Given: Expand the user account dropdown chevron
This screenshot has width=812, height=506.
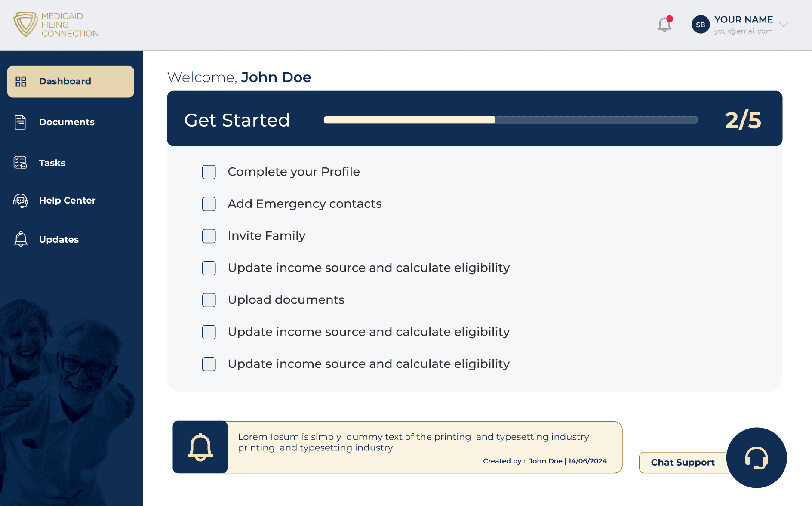Looking at the screenshot, I should click(784, 25).
